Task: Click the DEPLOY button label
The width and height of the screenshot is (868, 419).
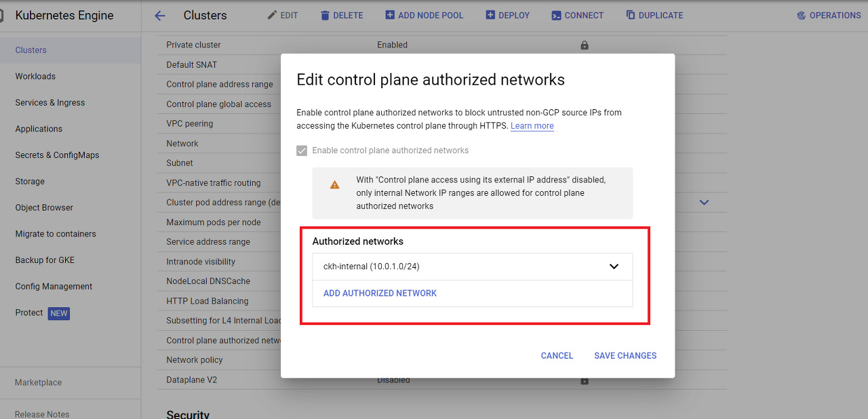Action: coord(514,16)
